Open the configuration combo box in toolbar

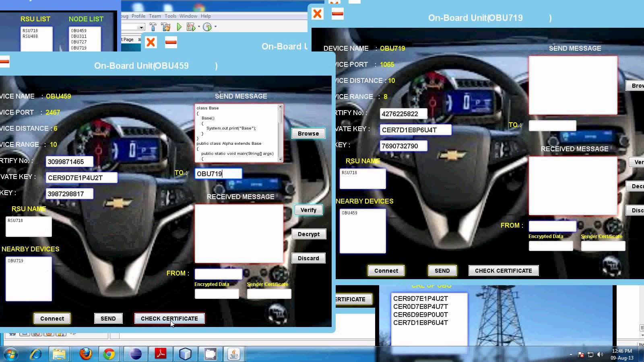click(141, 27)
